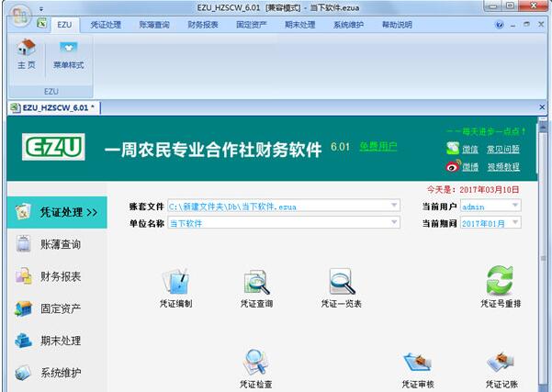Restore the inner workbook window
552x392 pixels.
[526, 24]
